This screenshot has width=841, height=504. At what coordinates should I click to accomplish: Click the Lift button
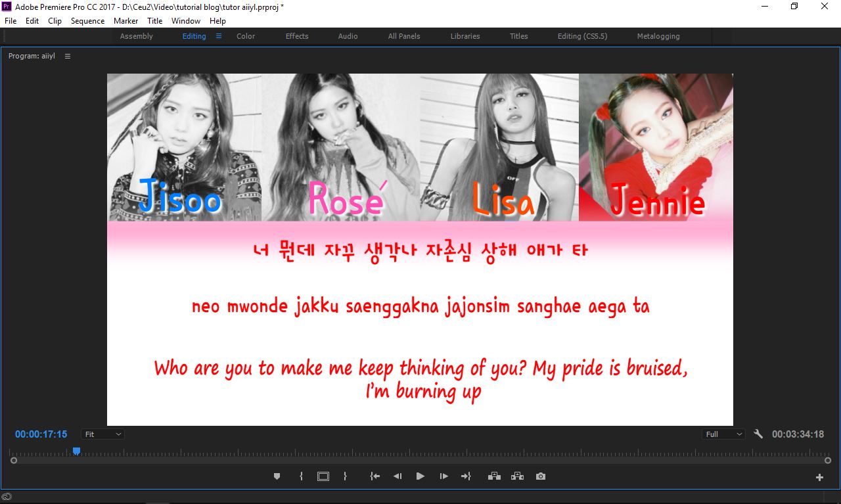(x=494, y=476)
